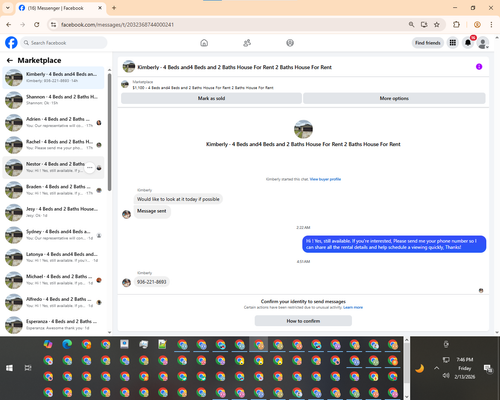Open the Facebook Home icon
Screen dimensions: 500x400
[x=204, y=43]
